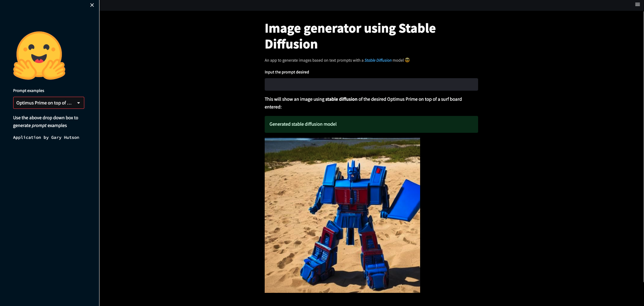The width and height of the screenshot is (644, 306).
Task: Click the Generated stable diffusion model banner
Action: point(371,124)
